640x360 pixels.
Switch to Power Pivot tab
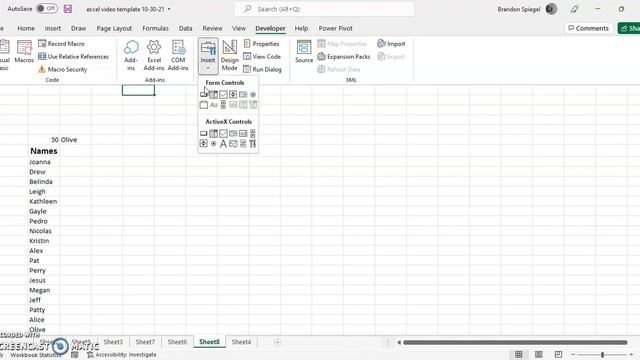pyautogui.click(x=336, y=28)
